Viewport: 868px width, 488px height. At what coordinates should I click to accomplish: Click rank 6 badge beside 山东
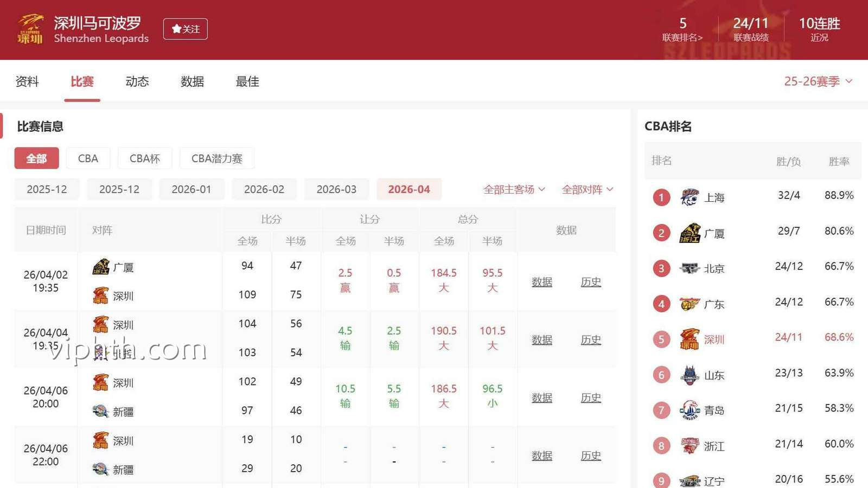coord(661,375)
